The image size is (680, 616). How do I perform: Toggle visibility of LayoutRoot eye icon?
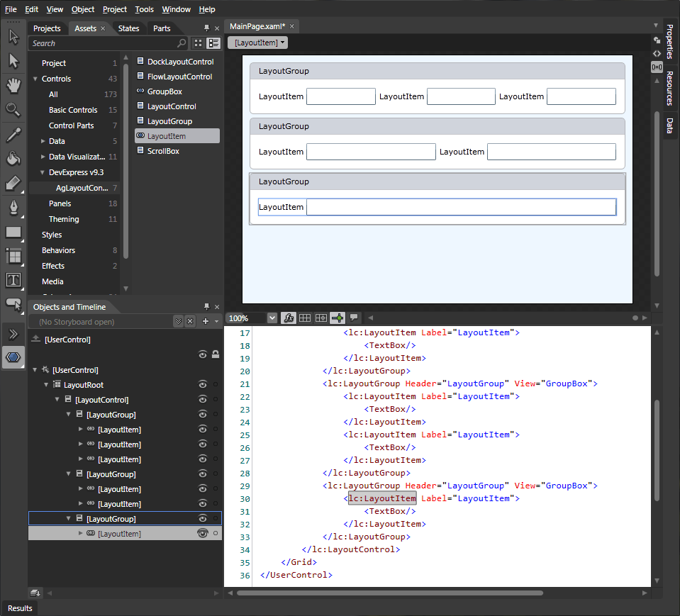point(202,385)
